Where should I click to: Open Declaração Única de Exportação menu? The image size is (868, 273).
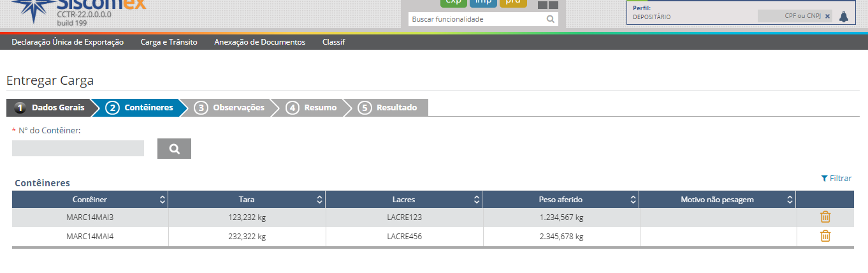pos(68,42)
